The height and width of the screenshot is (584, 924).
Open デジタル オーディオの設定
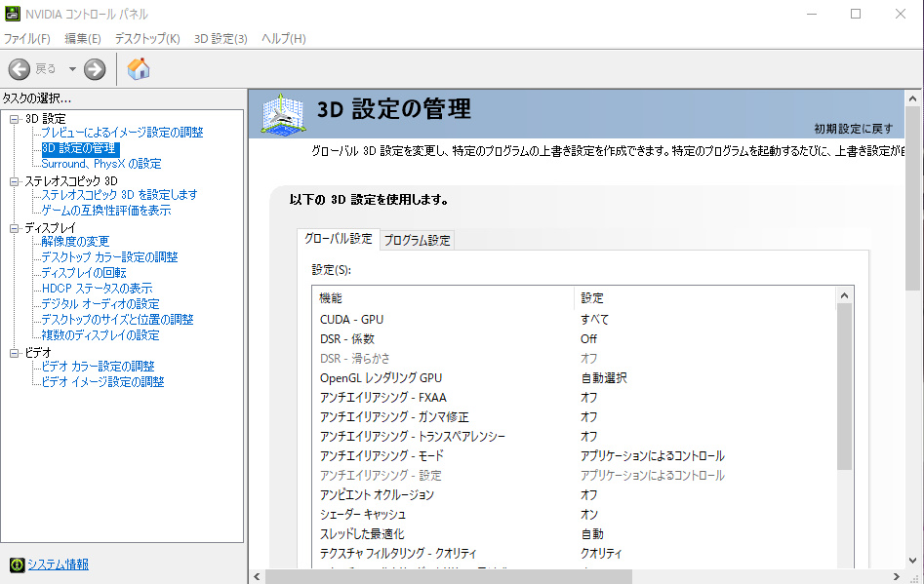tap(100, 304)
